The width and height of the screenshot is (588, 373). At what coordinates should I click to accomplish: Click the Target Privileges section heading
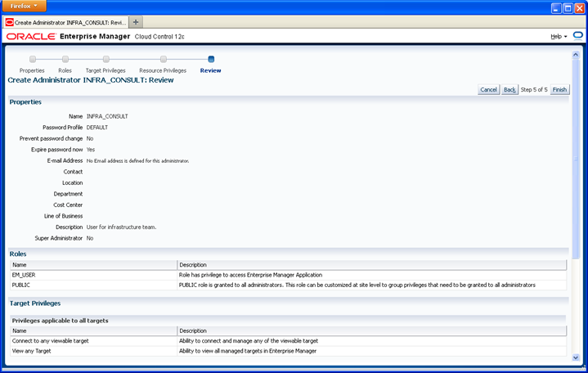click(35, 303)
